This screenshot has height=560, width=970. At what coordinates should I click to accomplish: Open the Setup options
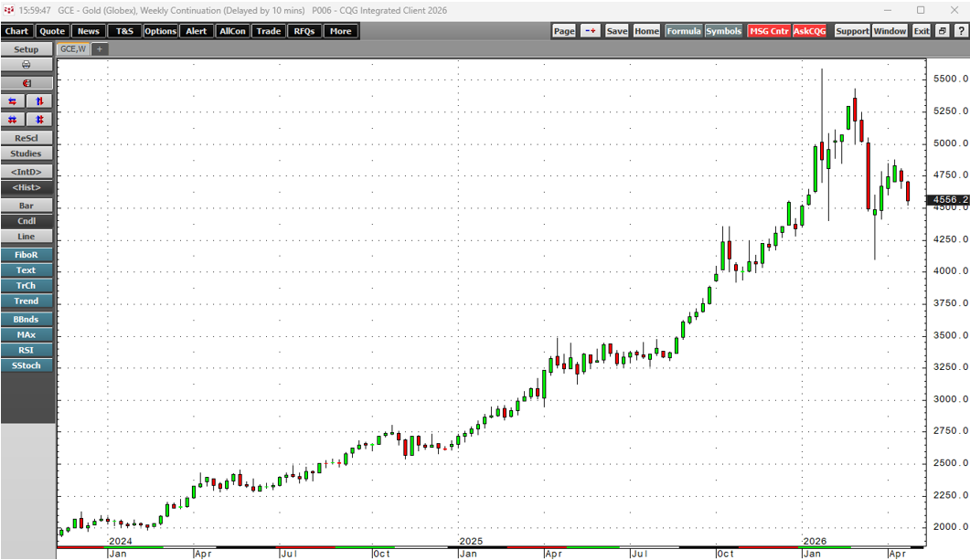(26, 48)
